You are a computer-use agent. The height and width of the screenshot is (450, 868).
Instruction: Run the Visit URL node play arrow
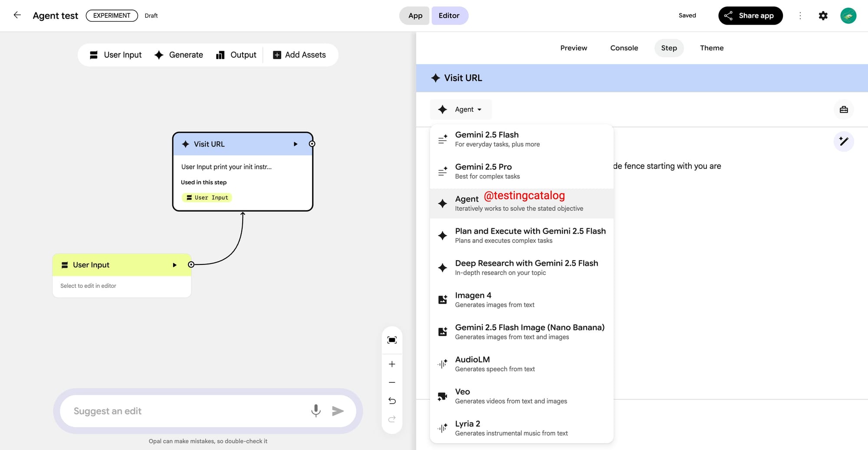pos(295,144)
